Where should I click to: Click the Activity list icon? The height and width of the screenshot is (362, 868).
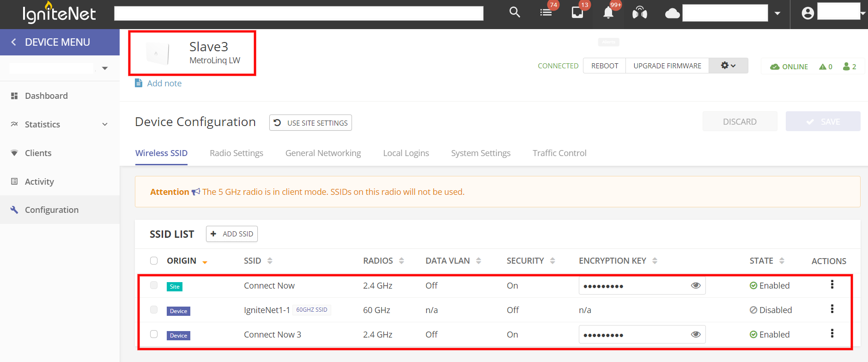pos(14,181)
